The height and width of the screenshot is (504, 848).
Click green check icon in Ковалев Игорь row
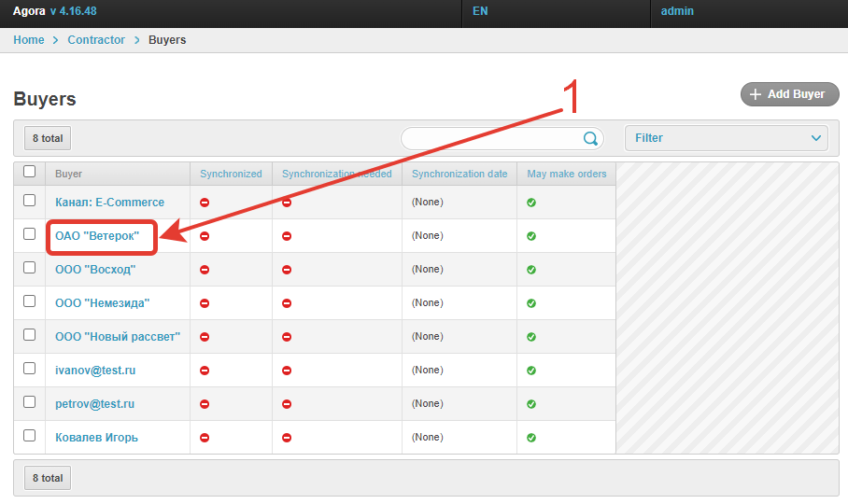(531, 438)
